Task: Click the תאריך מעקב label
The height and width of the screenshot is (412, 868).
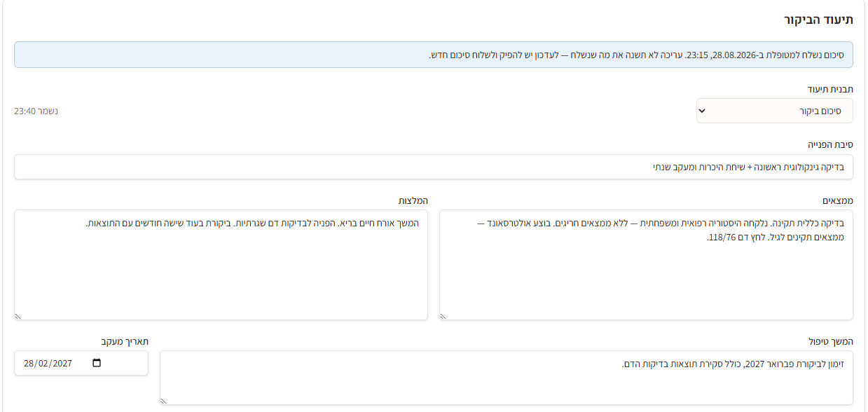Action: (125, 341)
